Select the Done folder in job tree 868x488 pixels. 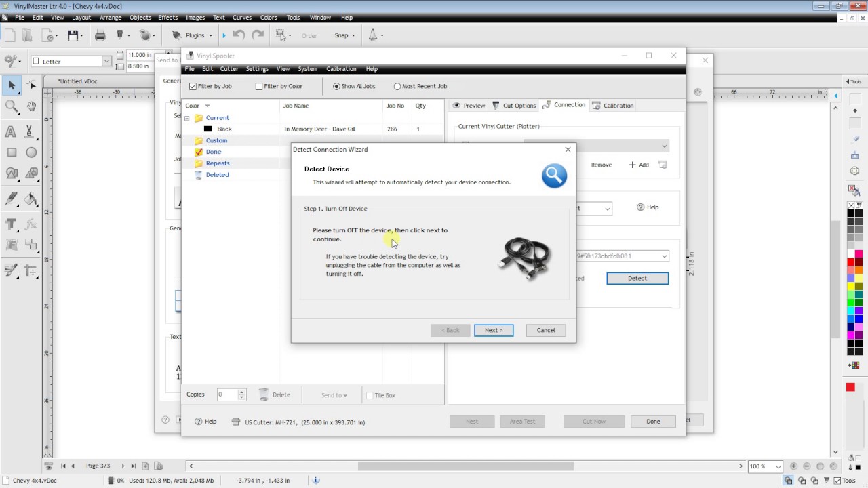pos(214,152)
